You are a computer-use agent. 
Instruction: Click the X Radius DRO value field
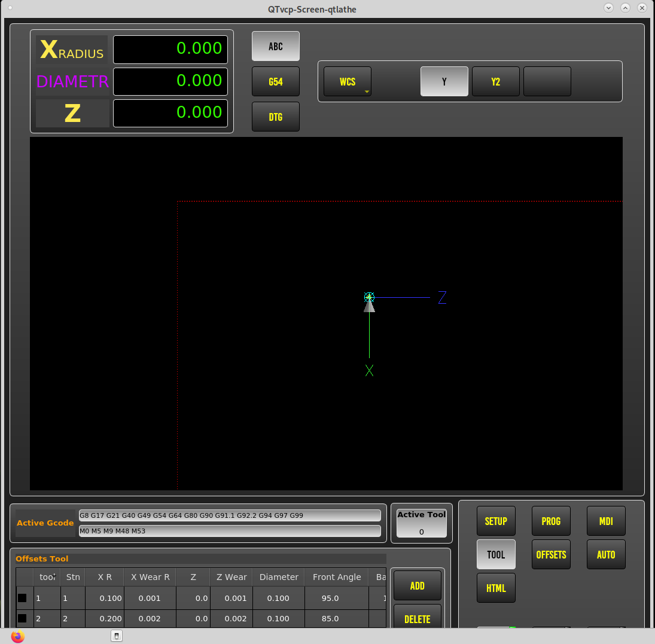[170, 50]
